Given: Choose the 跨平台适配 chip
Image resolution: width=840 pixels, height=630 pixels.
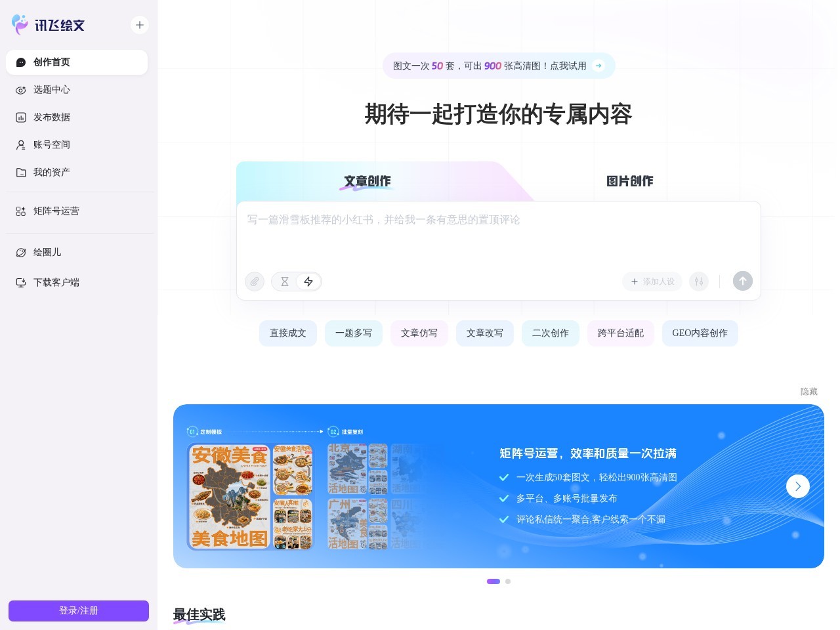Looking at the screenshot, I should (621, 333).
